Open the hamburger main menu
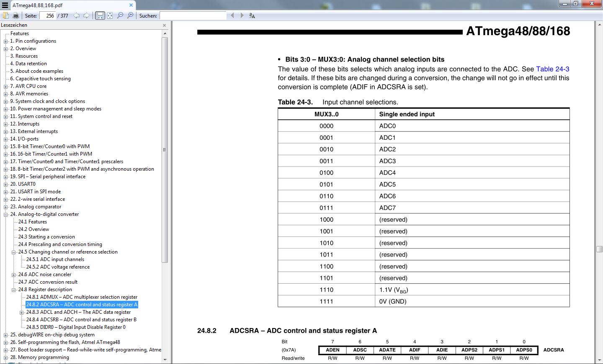This screenshot has height=364, width=603. 5,5
